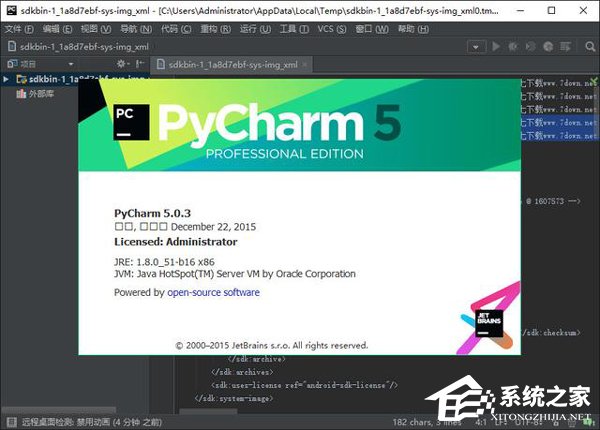Click the tool windows icon in status bar
Screen dimensions: 600x430
[11, 422]
